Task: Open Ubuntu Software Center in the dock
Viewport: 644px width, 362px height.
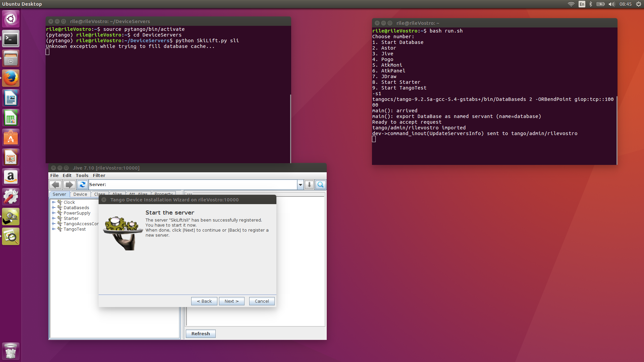Action: tap(11, 138)
